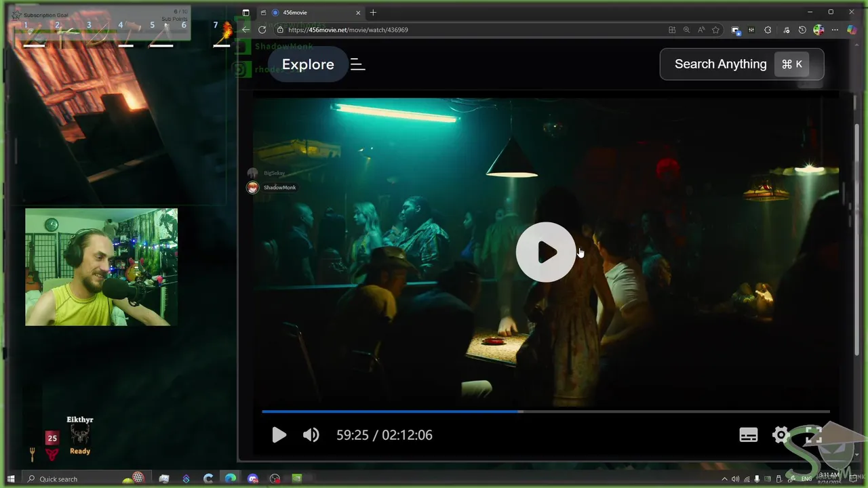The height and width of the screenshot is (488, 868).
Task: Click the streamer webcam feed
Action: [x=101, y=267]
